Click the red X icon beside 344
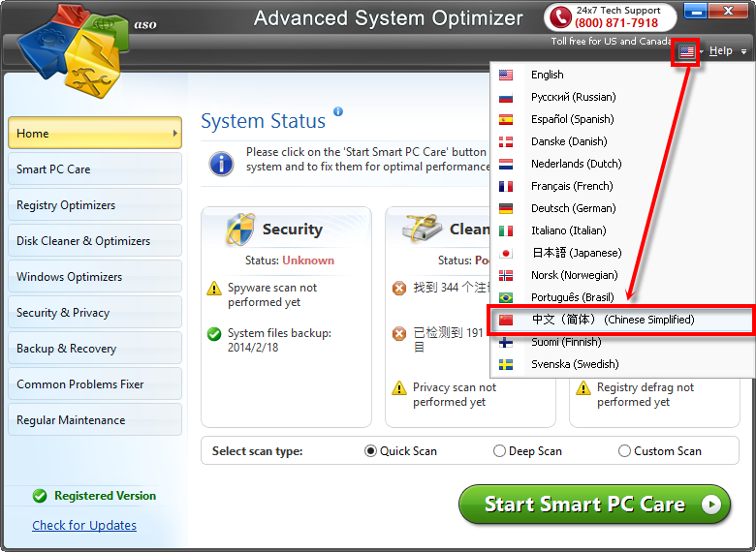The image size is (756, 552). click(x=399, y=289)
